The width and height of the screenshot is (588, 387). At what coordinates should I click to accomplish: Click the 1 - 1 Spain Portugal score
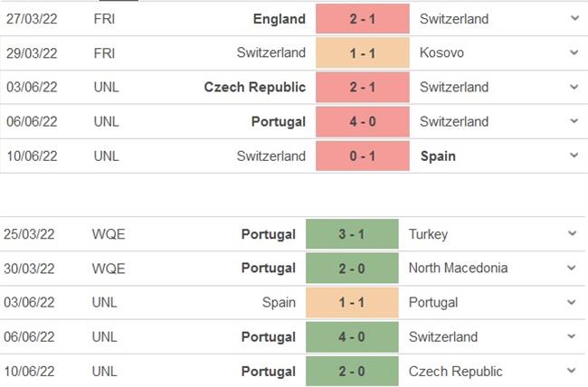click(x=352, y=303)
